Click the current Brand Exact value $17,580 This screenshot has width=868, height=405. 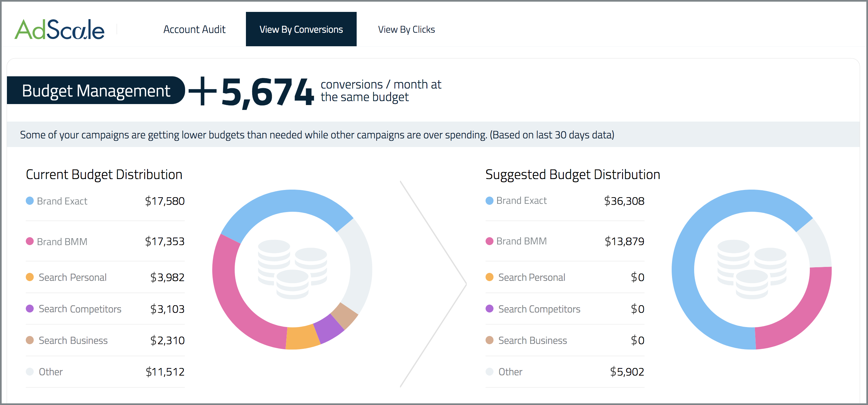[x=165, y=201]
